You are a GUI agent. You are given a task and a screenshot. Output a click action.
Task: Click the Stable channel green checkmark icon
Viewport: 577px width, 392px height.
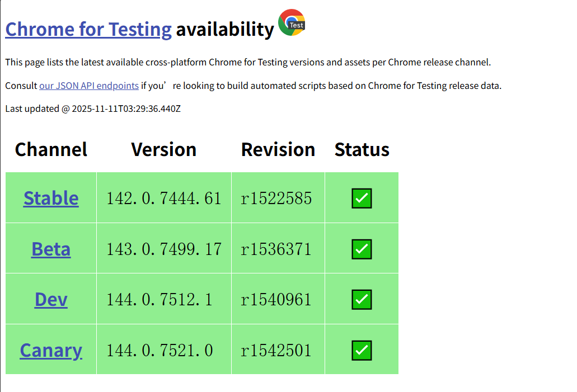(x=362, y=198)
